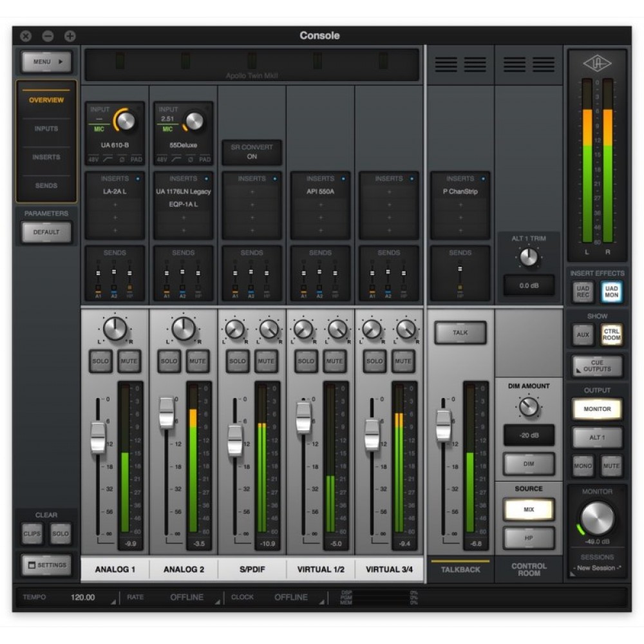Click the Analog 1 pan knob
The width and height of the screenshot is (644, 644).
[x=115, y=328]
